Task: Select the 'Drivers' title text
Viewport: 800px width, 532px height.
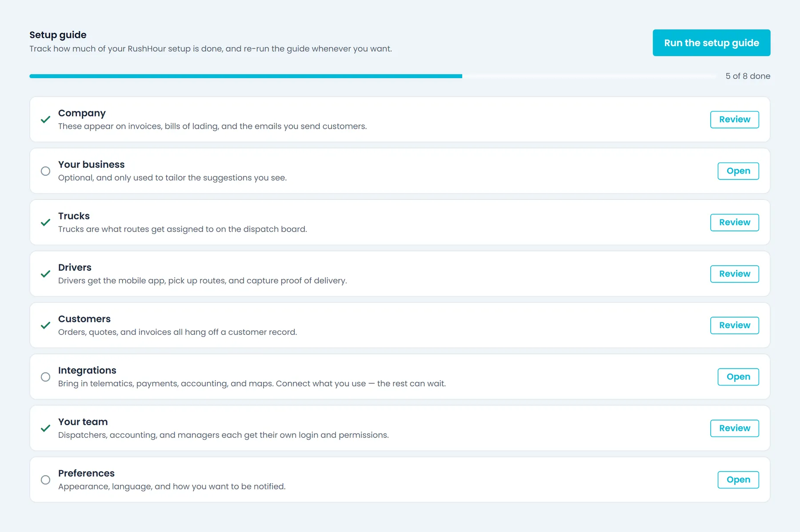Action: (75, 267)
